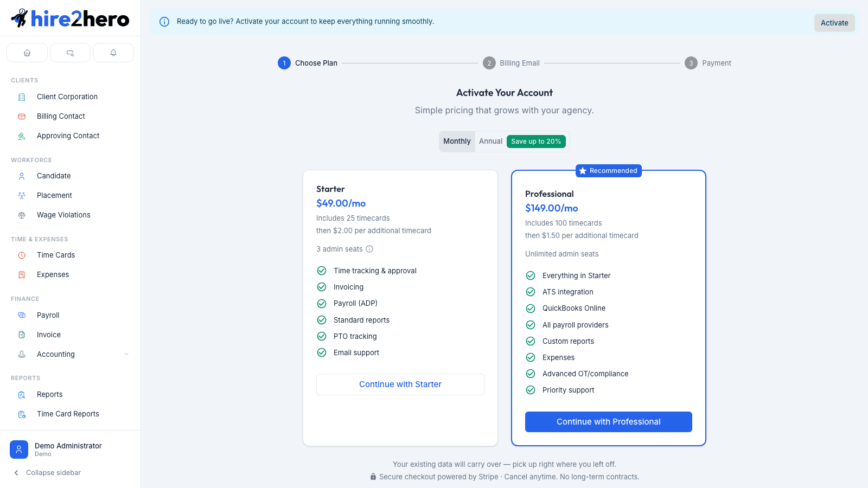Click the QuickBooks Online feature
The width and height of the screenshot is (868, 488).
[x=574, y=309]
